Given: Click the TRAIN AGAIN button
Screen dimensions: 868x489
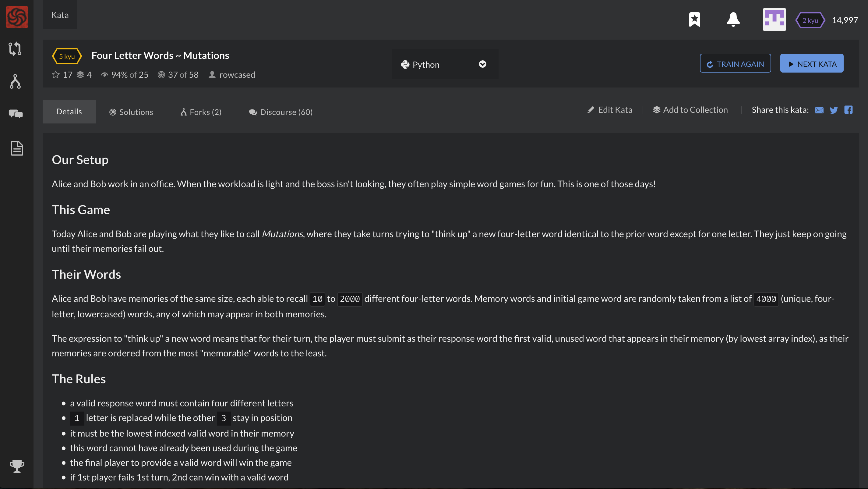Looking at the screenshot, I should coord(735,63).
